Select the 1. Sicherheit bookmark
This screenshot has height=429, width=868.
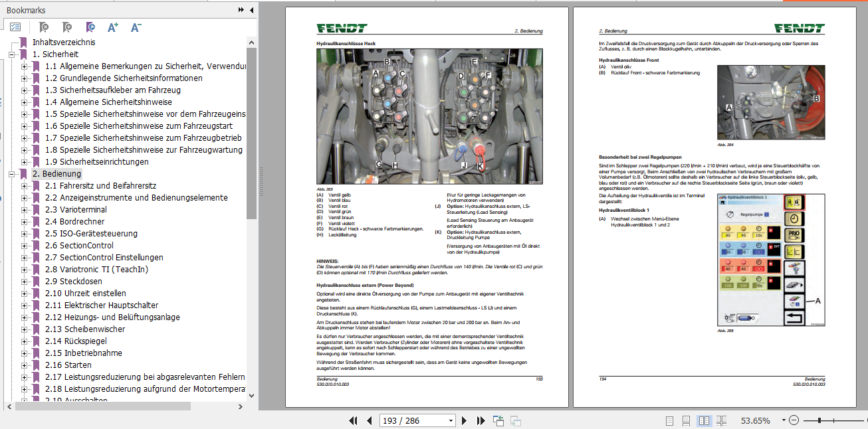pyautogui.click(x=55, y=54)
